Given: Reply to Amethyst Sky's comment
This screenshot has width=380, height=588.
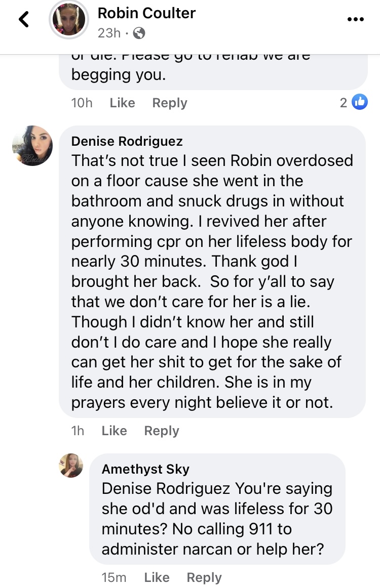Looking at the screenshot, I should (204, 577).
